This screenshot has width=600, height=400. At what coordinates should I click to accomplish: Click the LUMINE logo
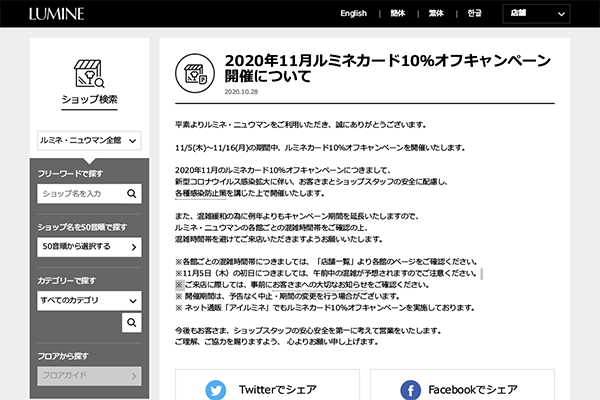[57, 14]
